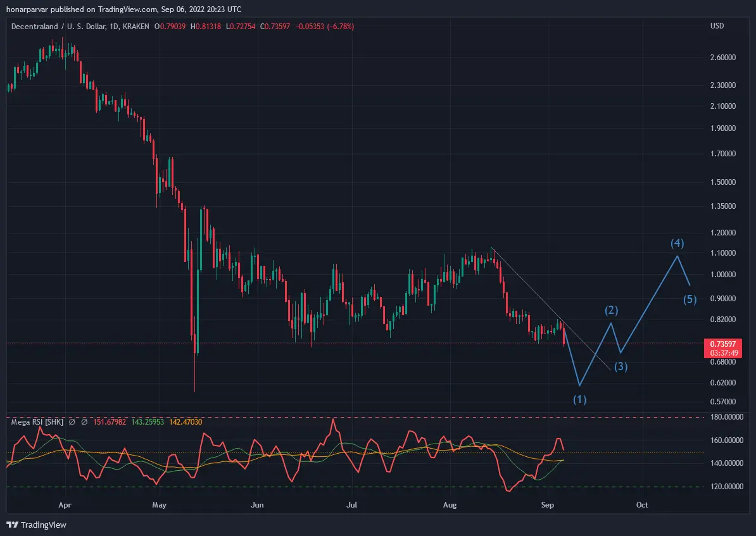Select the Mega RSI [SHK] indicator label
The height and width of the screenshot is (536, 756).
tap(37, 422)
